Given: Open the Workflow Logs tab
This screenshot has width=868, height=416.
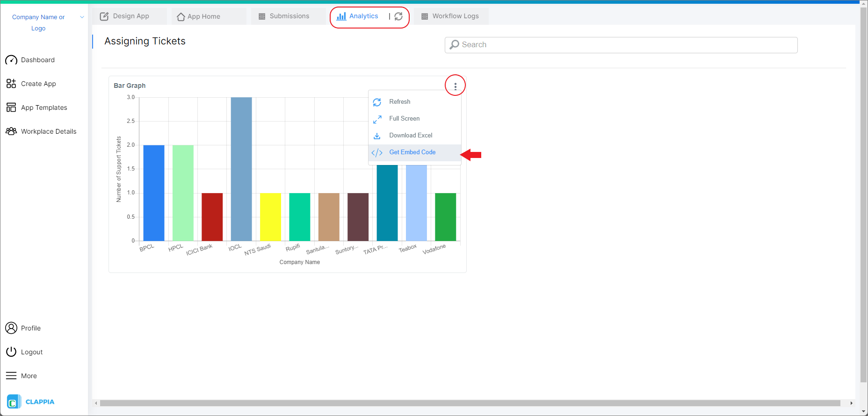Looking at the screenshot, I should [450, 16].
